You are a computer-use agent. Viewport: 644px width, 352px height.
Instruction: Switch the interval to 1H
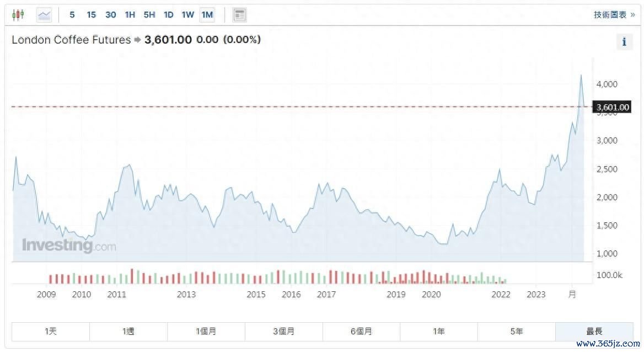pyautogui.click(x=130, y=15)
